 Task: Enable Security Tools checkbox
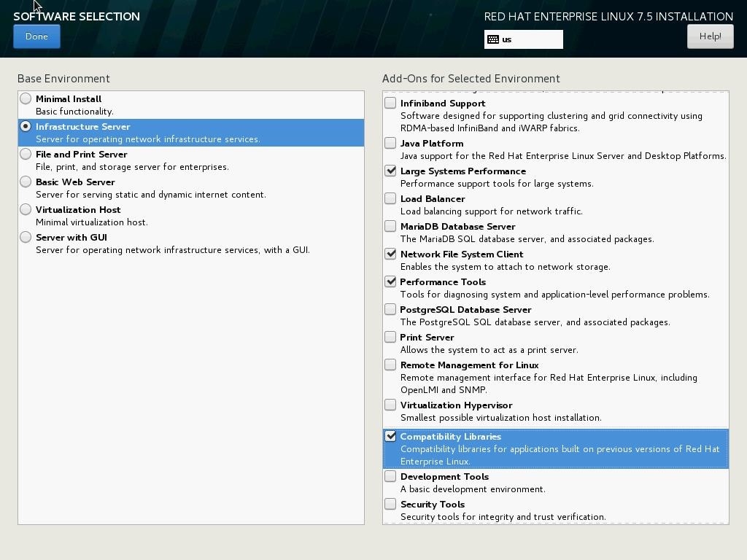pyautogui.click(x=390, y=504)
